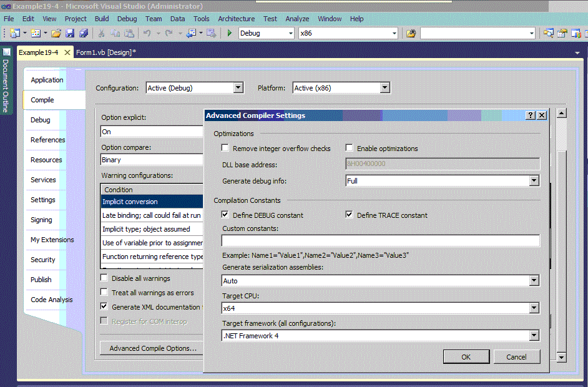Uncheck Generate XML documentation checkbox
The height and width of the screenshot is (387, 588).
[104, 306]
